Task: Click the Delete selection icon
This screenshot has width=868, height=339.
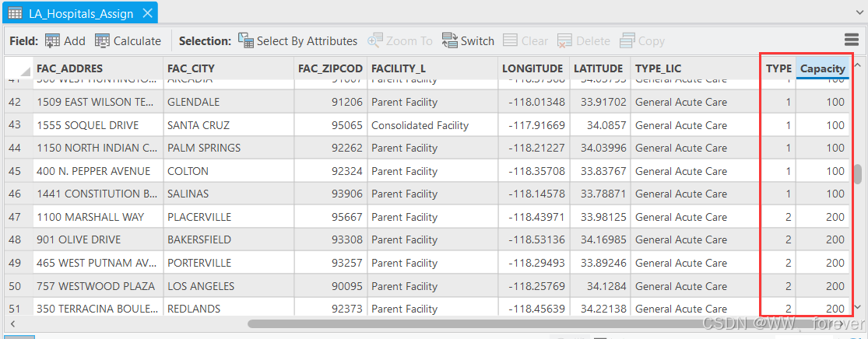Action: pyautogui.click(x=564, y=41)
